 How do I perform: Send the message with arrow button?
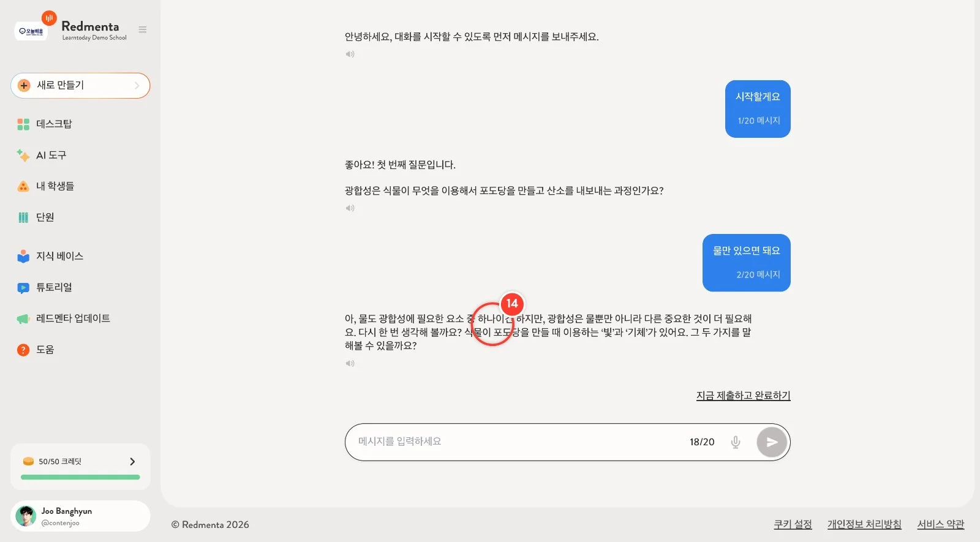pyautogui.click(x=772, y=442)
